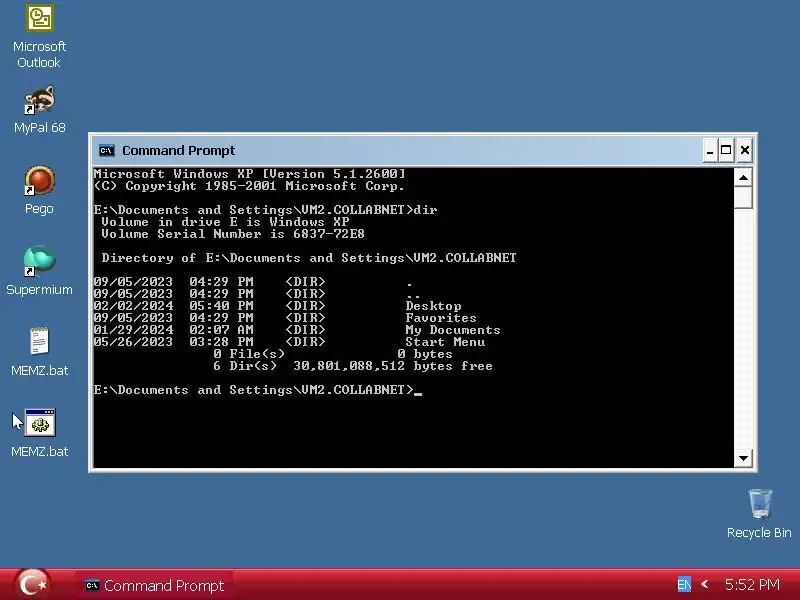Click the Copyright 1985-2001 Microsoft Corp line
The height and width of the screenshot is (600, 800).
(x=249, y=186)
